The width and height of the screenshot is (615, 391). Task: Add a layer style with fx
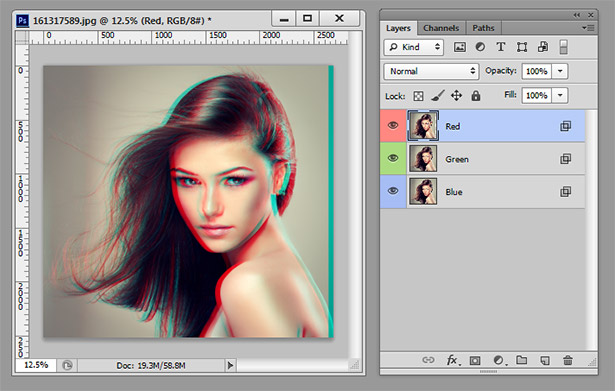coord(452,360)
